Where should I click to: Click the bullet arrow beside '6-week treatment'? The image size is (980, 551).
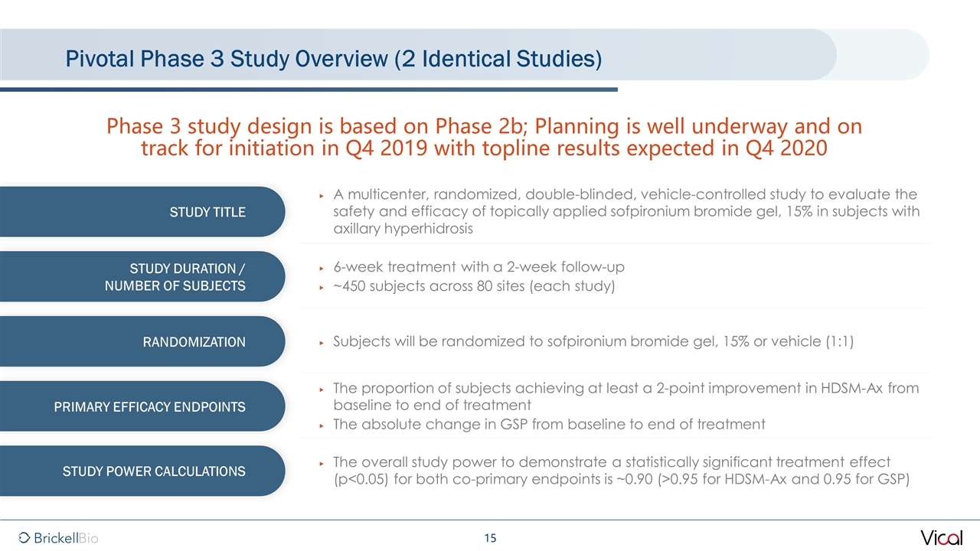click(322, 268)
